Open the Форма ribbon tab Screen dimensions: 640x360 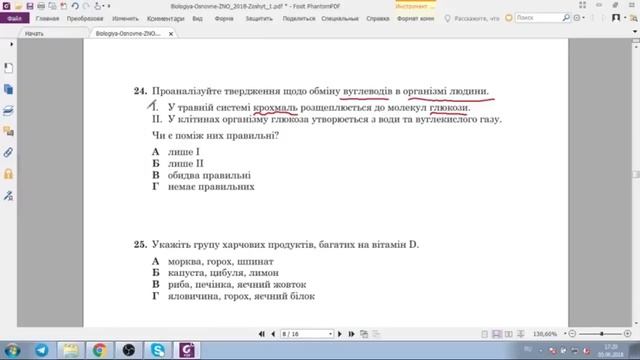coord(224,18)
